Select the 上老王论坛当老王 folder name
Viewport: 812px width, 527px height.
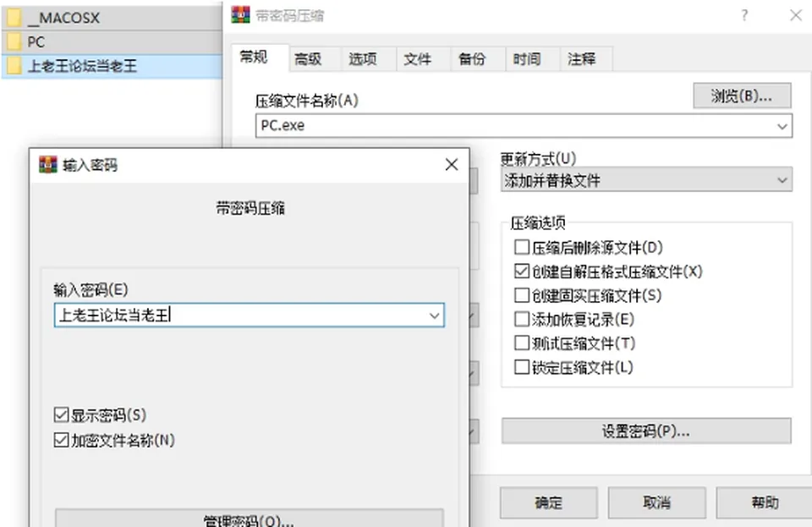coord(82,66)
